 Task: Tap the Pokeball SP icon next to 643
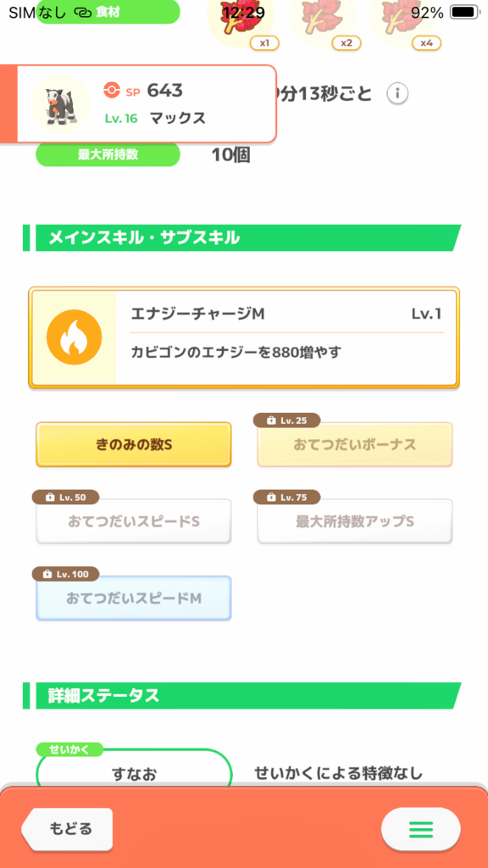click(111, 90)
